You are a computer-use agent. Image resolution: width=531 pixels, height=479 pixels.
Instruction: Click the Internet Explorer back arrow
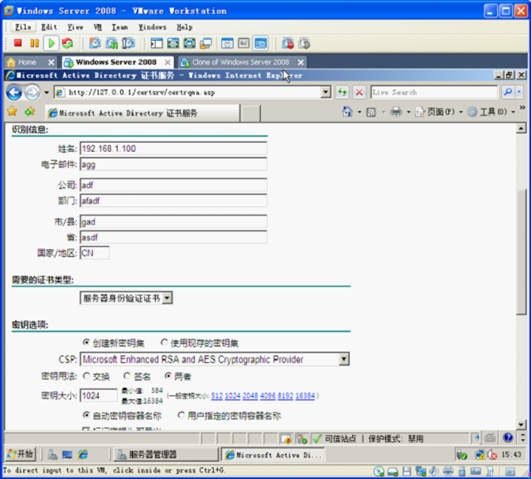(14, 92)
